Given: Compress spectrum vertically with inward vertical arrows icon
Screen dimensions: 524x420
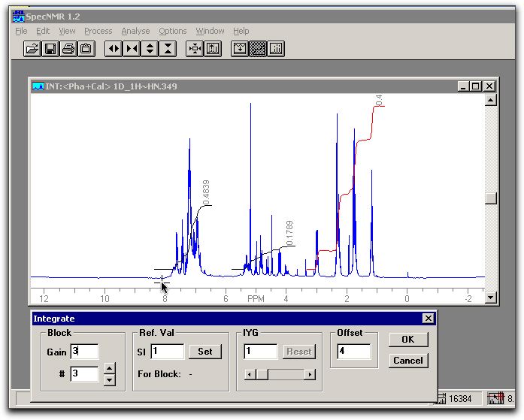Looking at the screenshot, I should point(168,49).
